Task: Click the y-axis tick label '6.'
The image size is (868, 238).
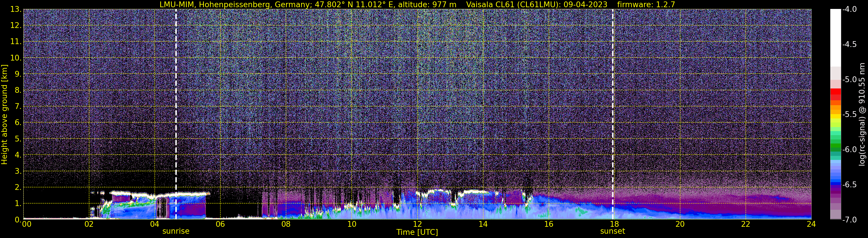Action: 18,123
